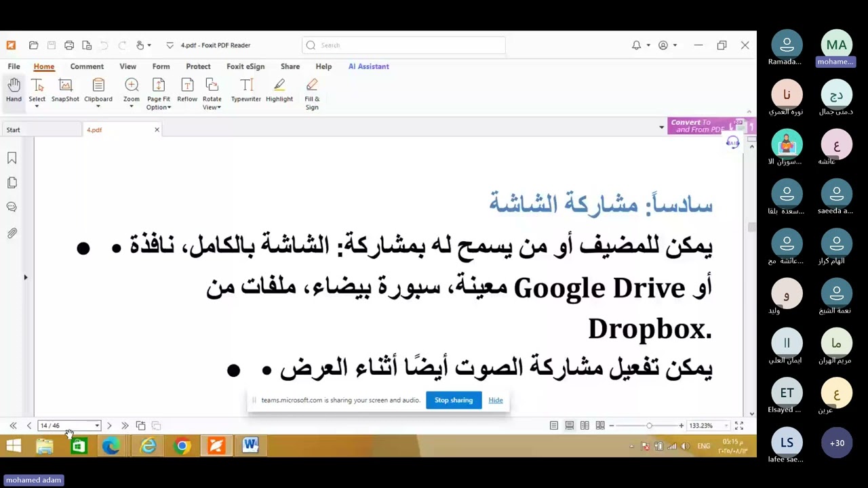Switch to continuous page view icon

pos(570,426)
